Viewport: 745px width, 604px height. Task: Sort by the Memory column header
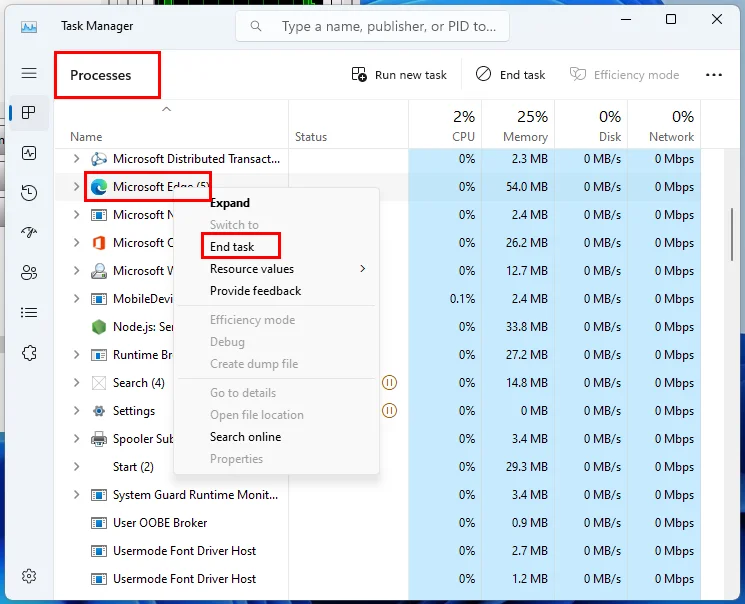pos(518,125)
